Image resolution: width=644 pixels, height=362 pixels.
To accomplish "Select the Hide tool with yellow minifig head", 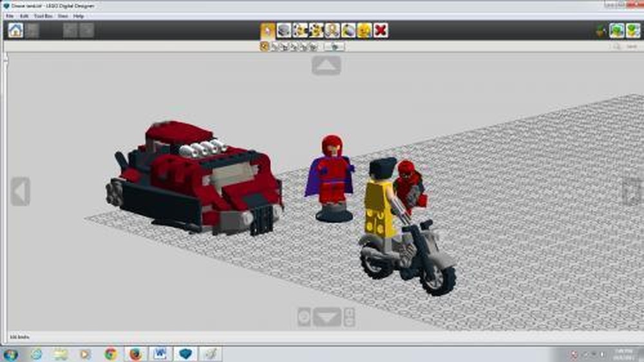I will [x=365, y=31].
